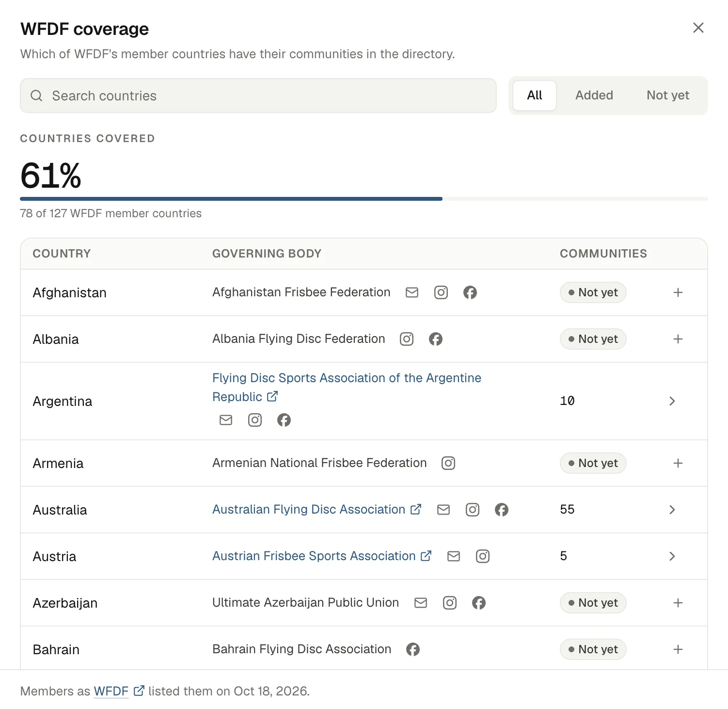This screenshot has width=728, height=709.
Task: Add a community for Armenia
Action: pos(678,463)
